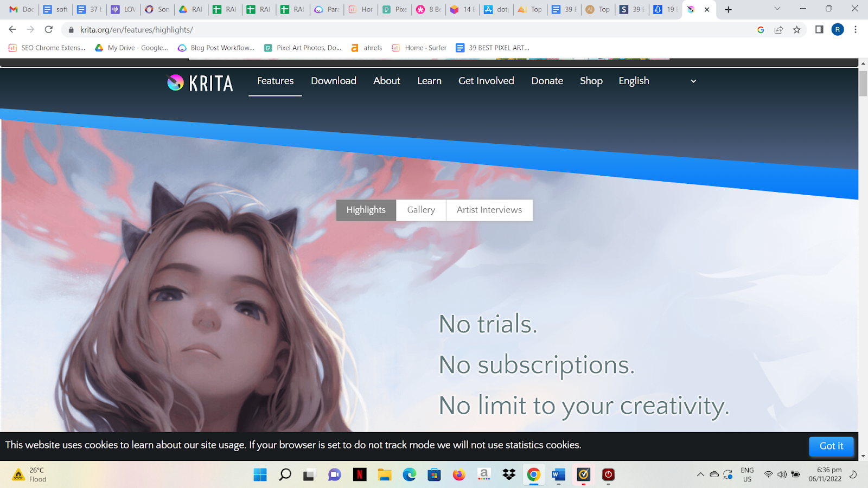
Task: Open the Download menu item
Action: pos(334,81)
